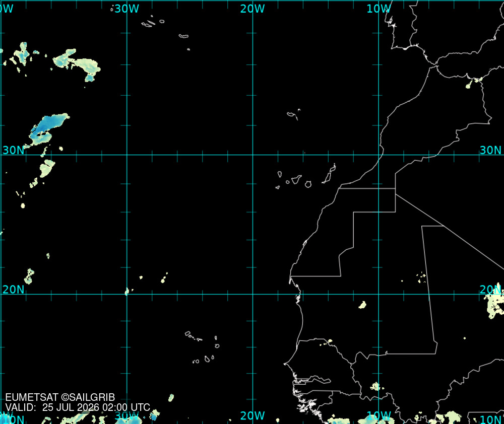Click the 20N latitude label on the left side
This screenshot has width=504, height=424.
coord(14,290)
